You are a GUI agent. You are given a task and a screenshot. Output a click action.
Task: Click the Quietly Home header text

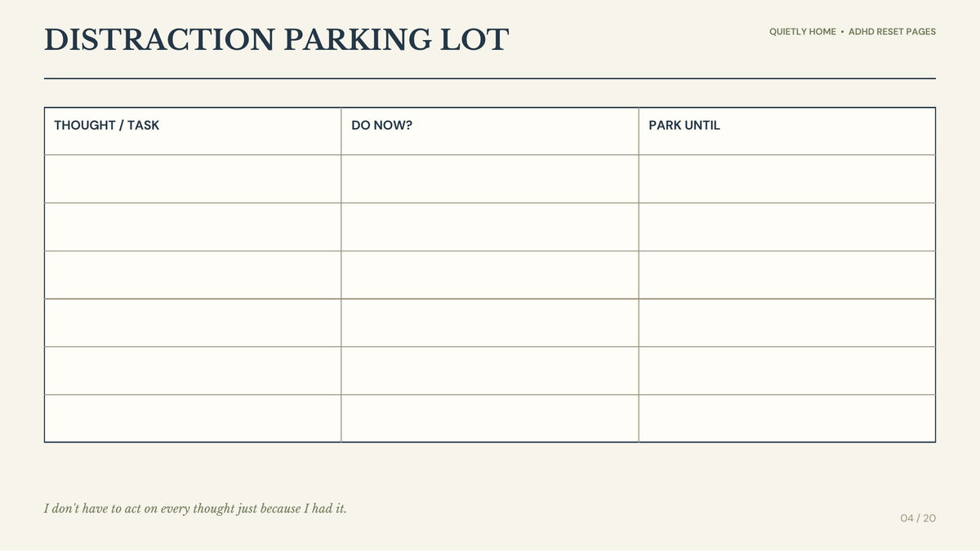point(803,32)
